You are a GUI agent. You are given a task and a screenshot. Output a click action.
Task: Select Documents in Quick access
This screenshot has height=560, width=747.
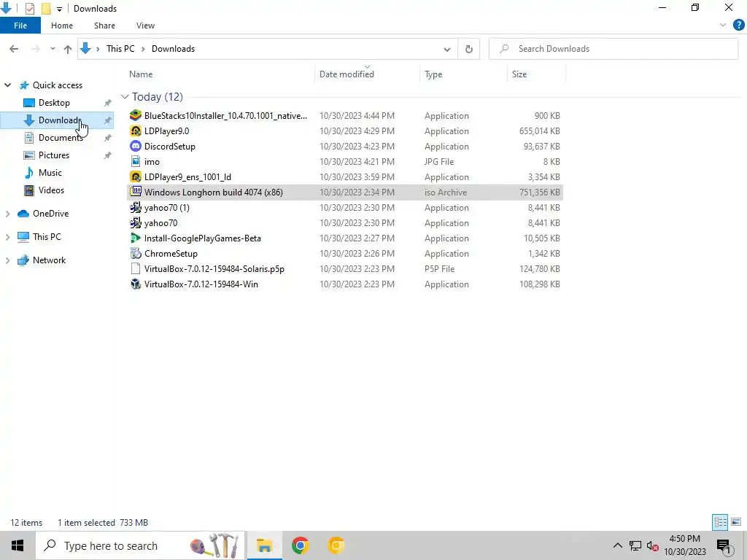tap(61, 138)
